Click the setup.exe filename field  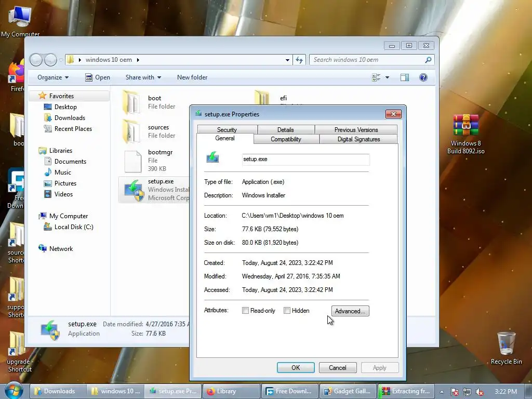(305, 159)
